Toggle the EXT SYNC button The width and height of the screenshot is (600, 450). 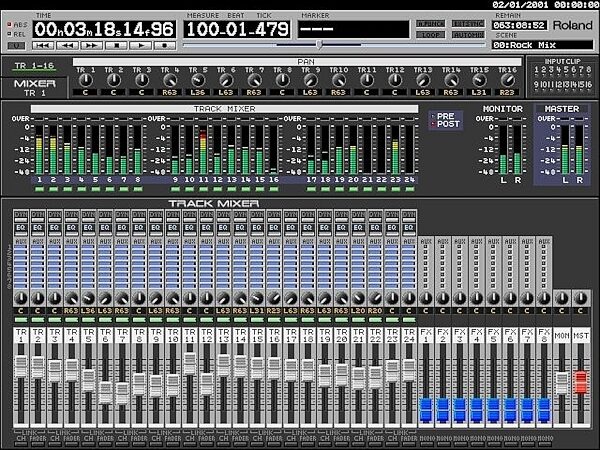468,24
